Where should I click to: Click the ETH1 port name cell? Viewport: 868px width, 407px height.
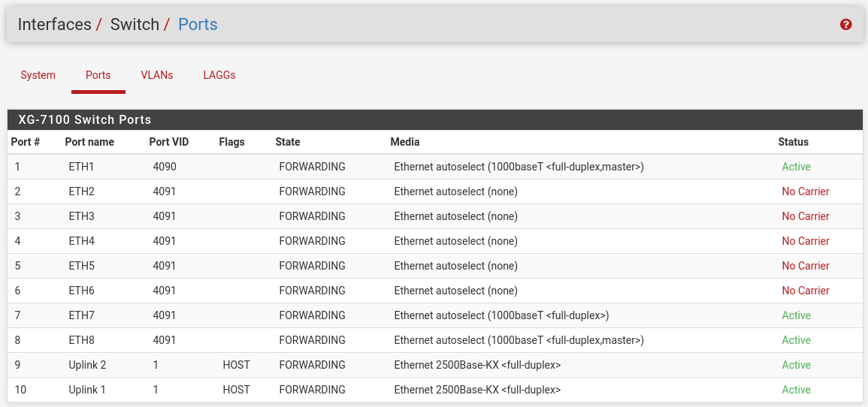(81, 167)
